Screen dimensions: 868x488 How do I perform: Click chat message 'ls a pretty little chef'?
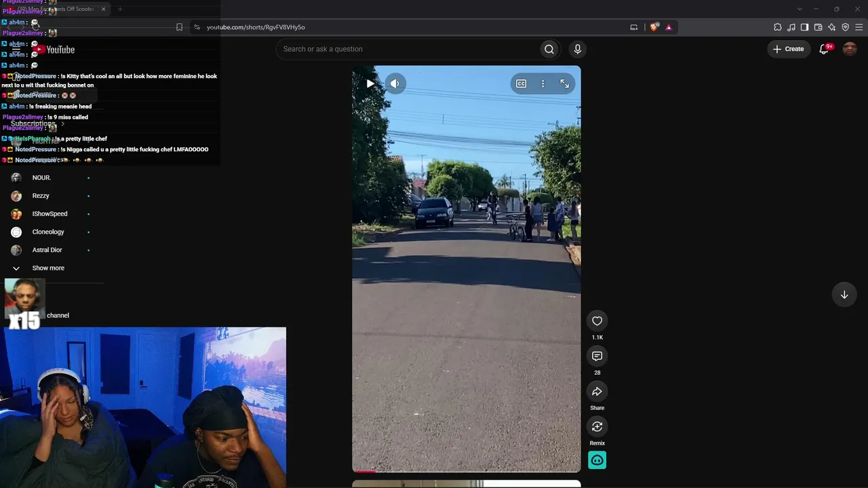[81, 139]
